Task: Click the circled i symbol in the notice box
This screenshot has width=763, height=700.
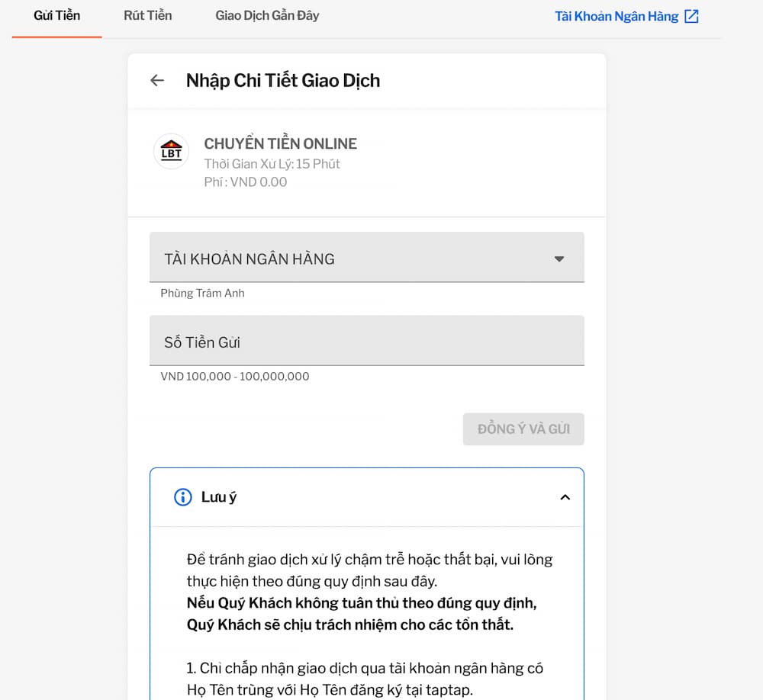Action: coord(182,497)
